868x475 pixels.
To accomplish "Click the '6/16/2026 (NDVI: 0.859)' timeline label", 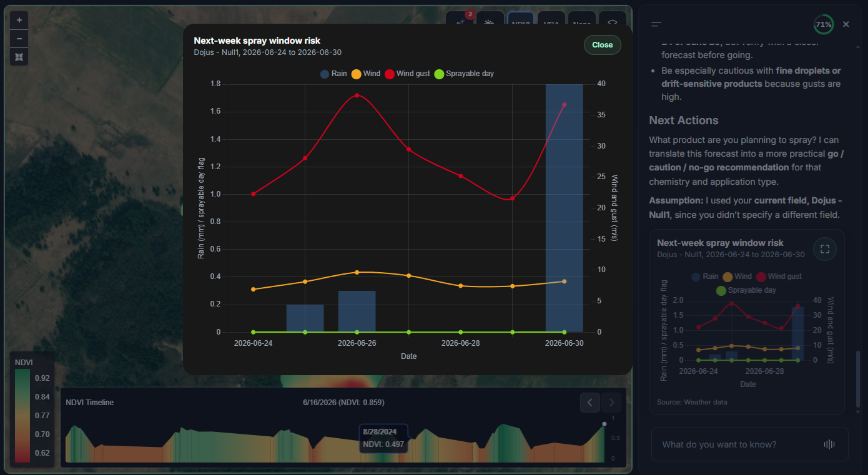I will (x=343, y=403).
